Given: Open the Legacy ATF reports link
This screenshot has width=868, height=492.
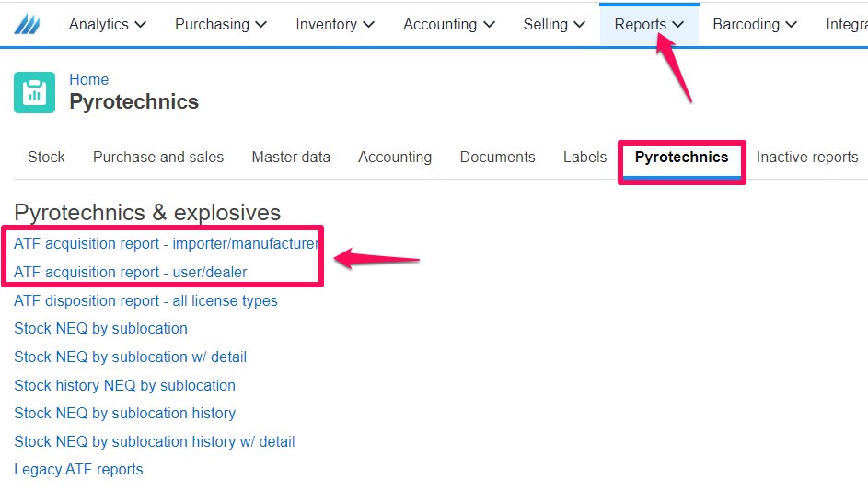Looking at the screenshot, I should pos(78,469).
